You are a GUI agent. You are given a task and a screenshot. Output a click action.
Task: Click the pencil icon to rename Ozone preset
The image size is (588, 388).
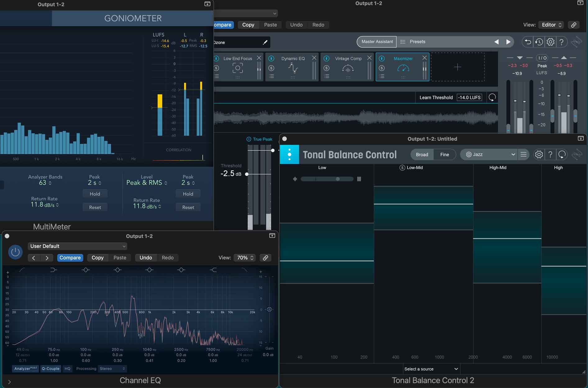[x=265, y=42]
